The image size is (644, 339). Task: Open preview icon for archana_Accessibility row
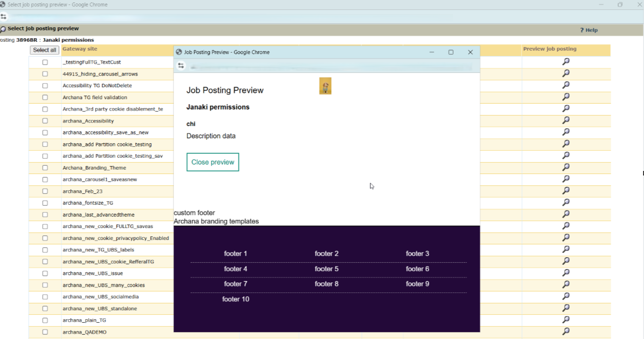pyautogui.click(x=566, y=120)
